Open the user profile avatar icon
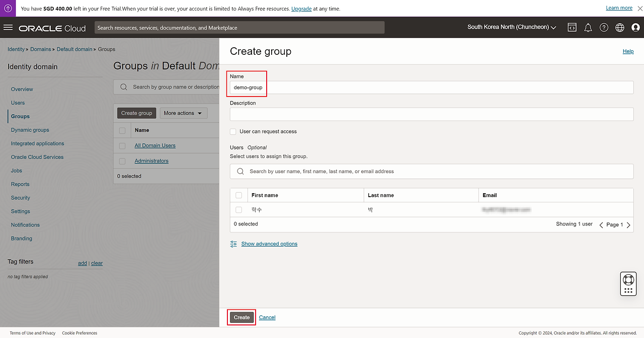The height and width of the screenshot is (338, 644). [x=635, y=28]
